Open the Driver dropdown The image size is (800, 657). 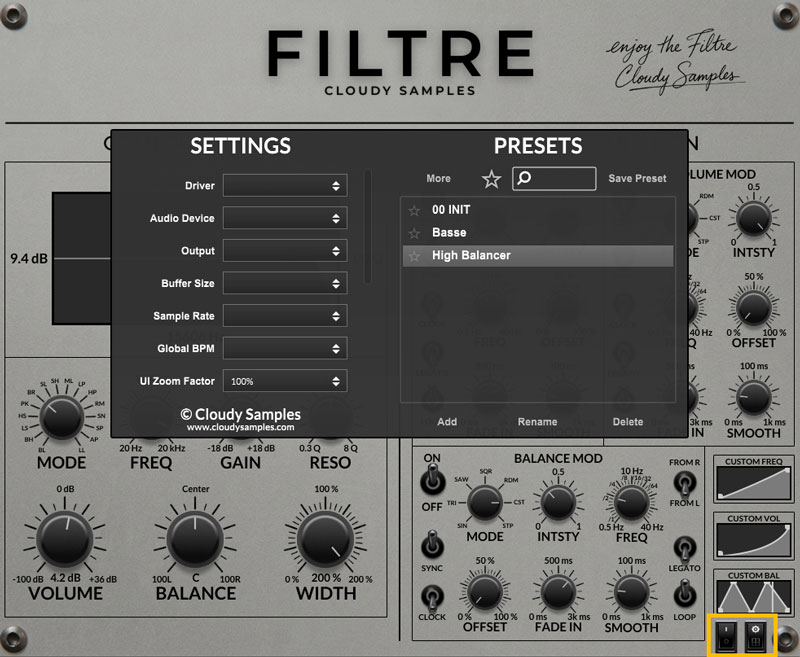coord(284,186)
